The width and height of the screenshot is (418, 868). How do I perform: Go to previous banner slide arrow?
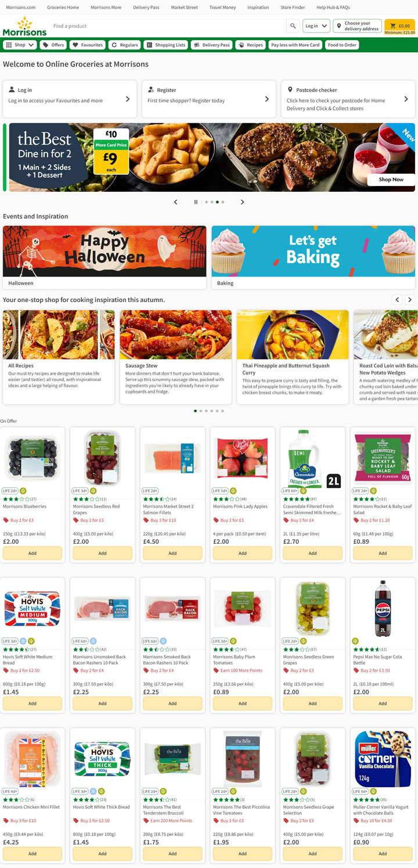coord(176,202)
